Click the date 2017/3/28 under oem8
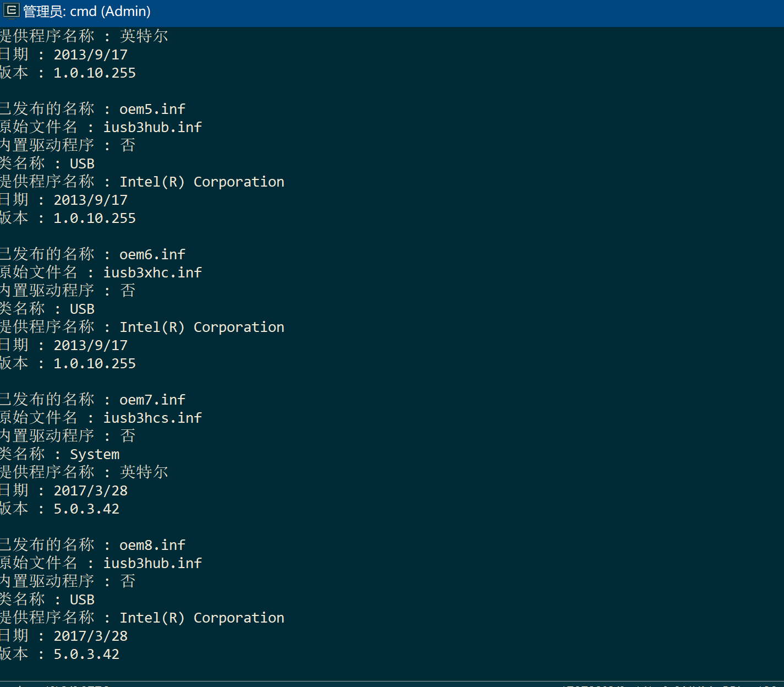The height and width of the screenshot is (687, 784). click(90, 635)
